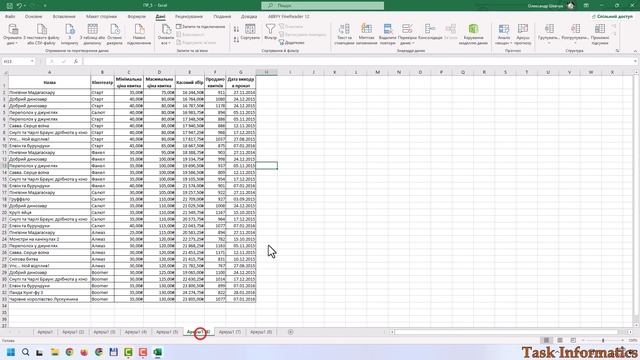Click into the formula bar
This screenshot has height=360, width=640.
[357, 61]
